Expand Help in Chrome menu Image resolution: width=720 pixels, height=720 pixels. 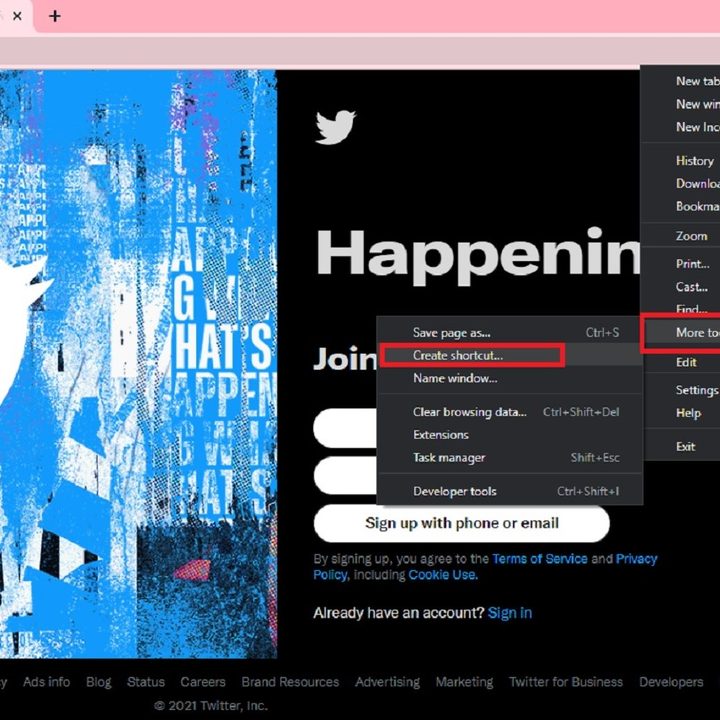click(681, 413)
